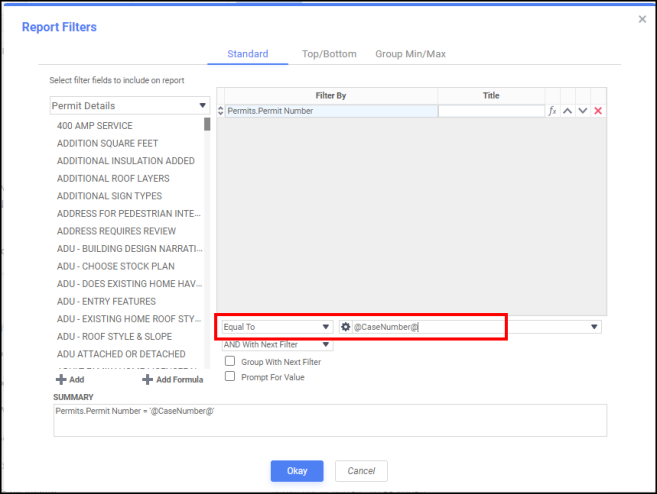
Task: Open the AND With Next Filter dropdown
Action: pos(277,344)
